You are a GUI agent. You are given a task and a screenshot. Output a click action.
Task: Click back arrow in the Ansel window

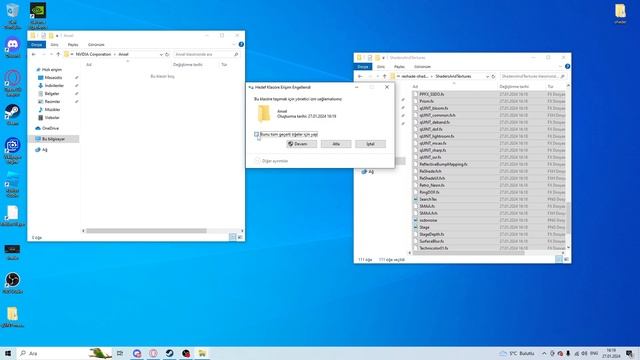pos(34,54)
